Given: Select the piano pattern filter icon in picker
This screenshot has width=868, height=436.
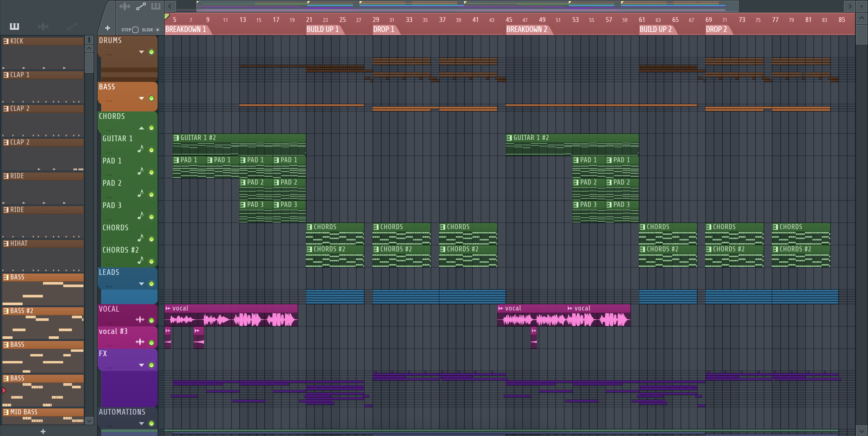Looking at the screenshot, I should point(14,26).
